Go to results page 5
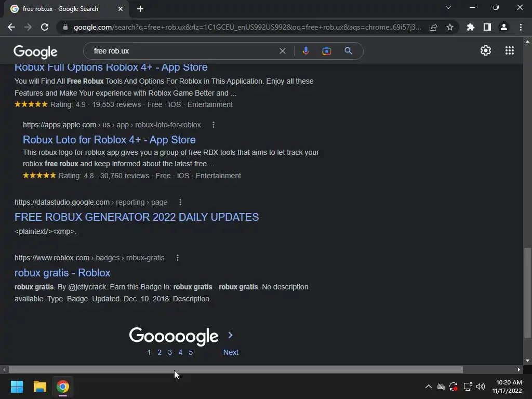Viewport: 532px width, 399px height. click(x=191, y=353)
